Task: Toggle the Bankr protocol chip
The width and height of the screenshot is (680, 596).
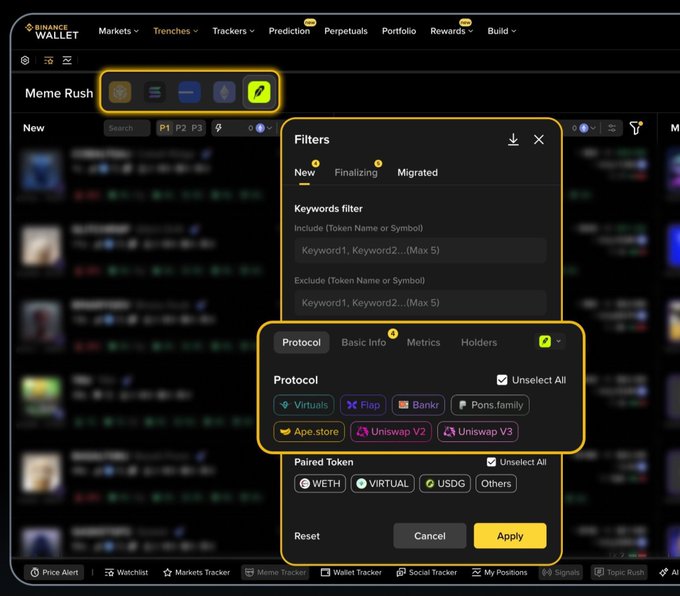Action: [418, 405]
